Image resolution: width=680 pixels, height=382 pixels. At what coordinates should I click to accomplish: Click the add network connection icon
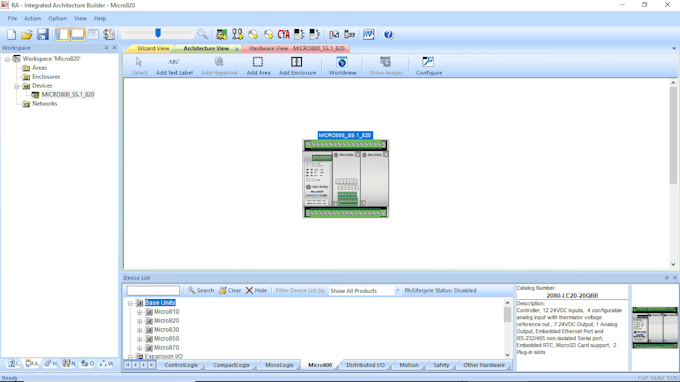[237, 34]
